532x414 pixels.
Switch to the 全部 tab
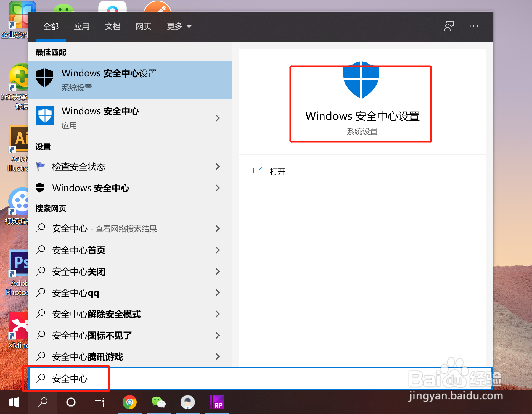51,27
